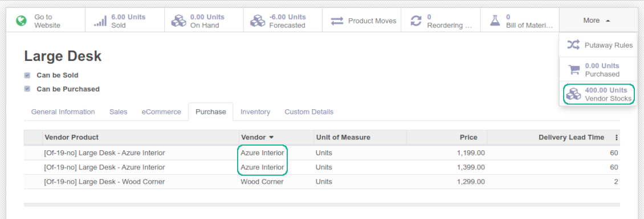
Task: Click the Vendor Product column header
Action: pos(140,138)
